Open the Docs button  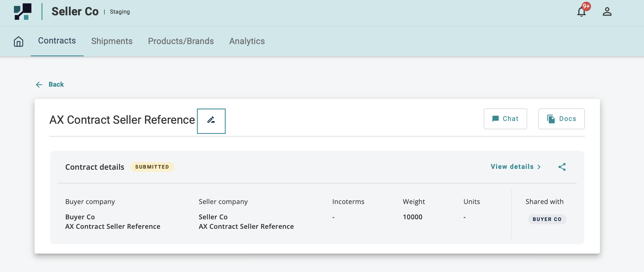point(561,119)
